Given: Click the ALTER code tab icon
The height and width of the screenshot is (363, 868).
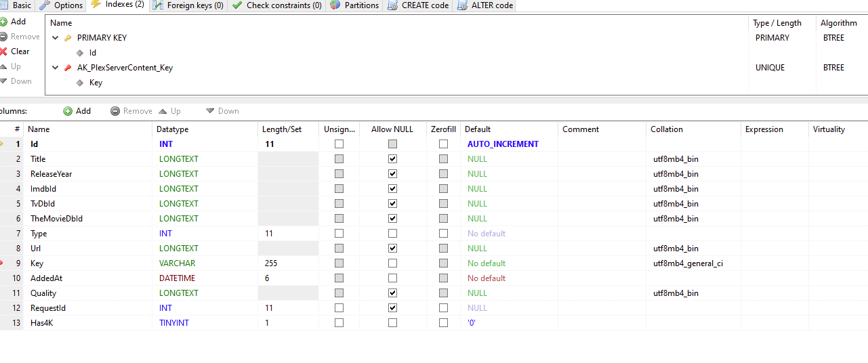Looking at the screenshot, I should (462, 5).
